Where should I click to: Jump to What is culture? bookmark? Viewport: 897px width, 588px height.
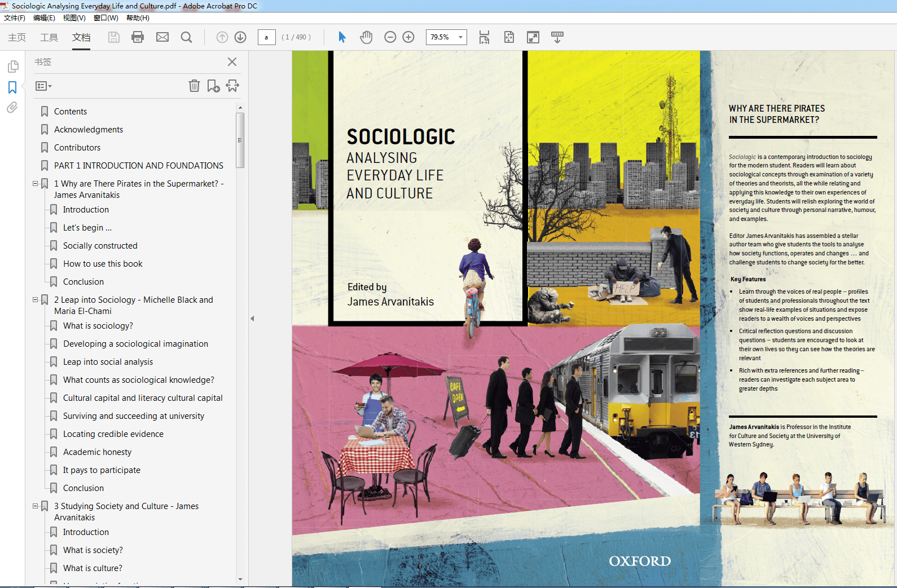point(93,568)
